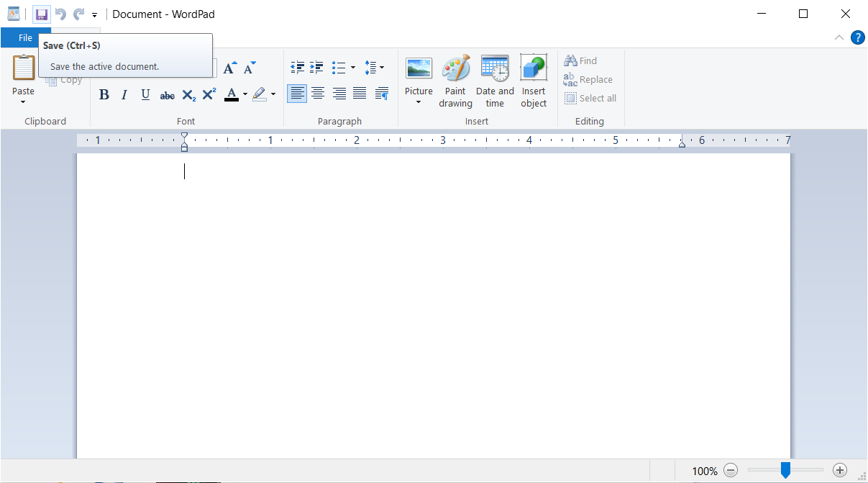This screenshot has width=868, height=483.
Task: Toggle Subscript formatting
Action: tap(188, 94)
